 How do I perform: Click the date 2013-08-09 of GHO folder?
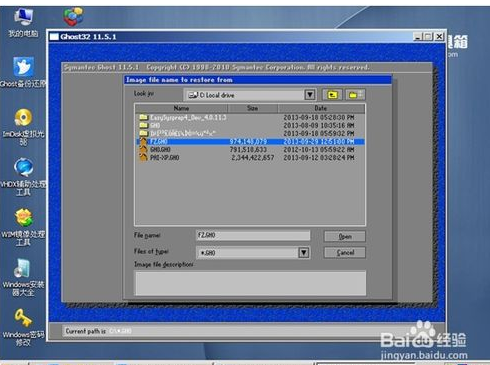[x=319, y=126]
